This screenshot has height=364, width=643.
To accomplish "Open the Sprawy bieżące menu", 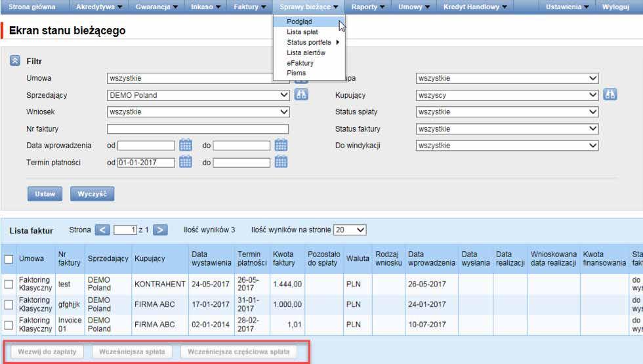I will [309, 7].
